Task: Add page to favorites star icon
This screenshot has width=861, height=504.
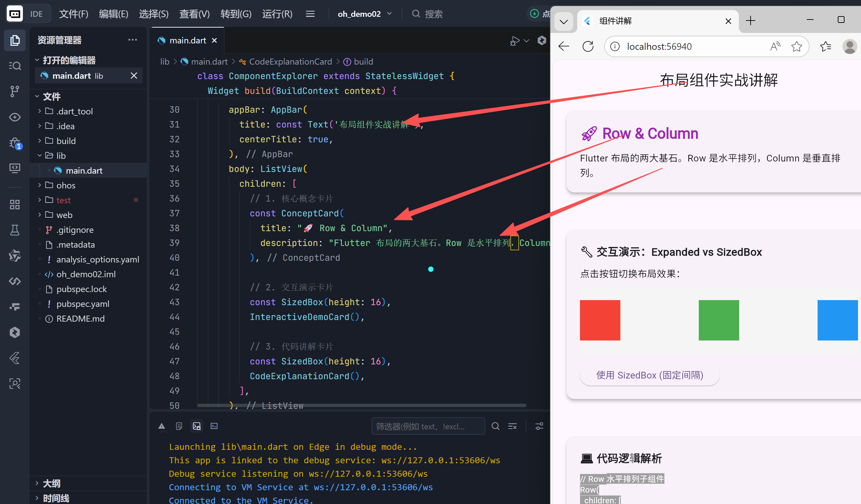Action: tap(796, 46)
